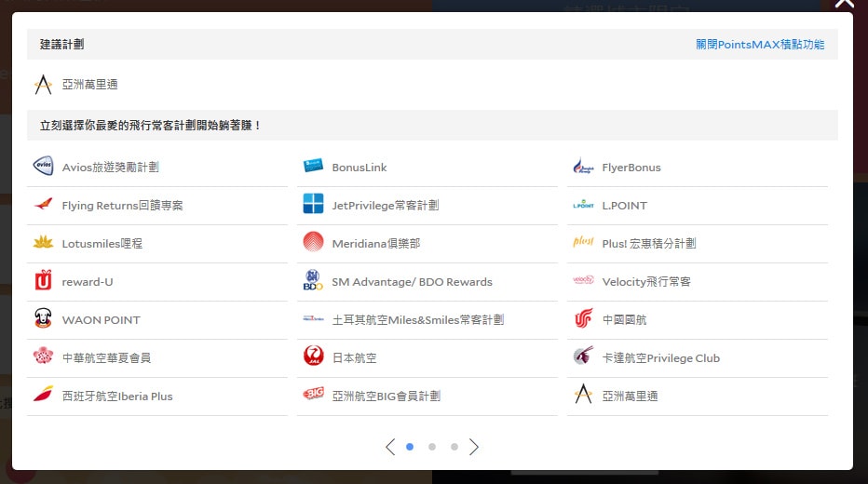The image size is (868, 484).
Task: Click the Asia Miles icon under 建議計劃
Action: point(43,85)
